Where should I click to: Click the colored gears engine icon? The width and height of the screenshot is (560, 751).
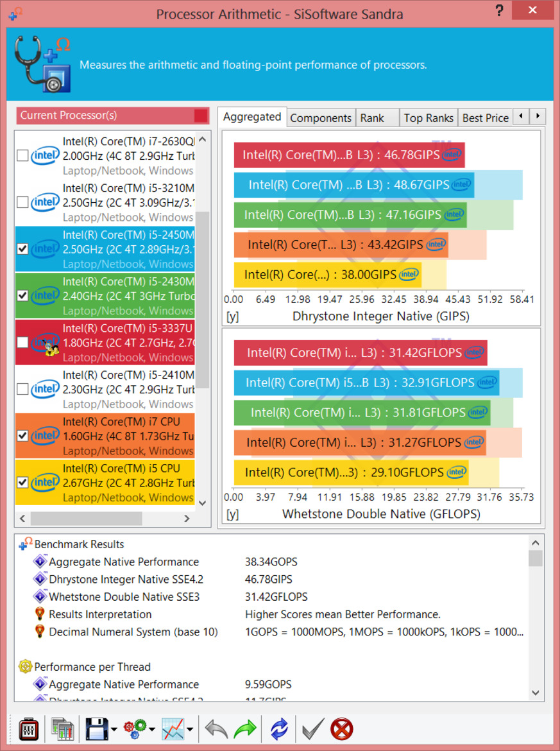pyautogui.click(x=135, y=729)
